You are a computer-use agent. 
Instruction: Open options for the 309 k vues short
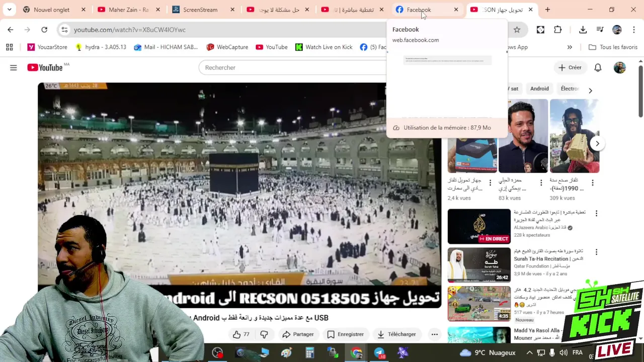click(x=592, y=183)
